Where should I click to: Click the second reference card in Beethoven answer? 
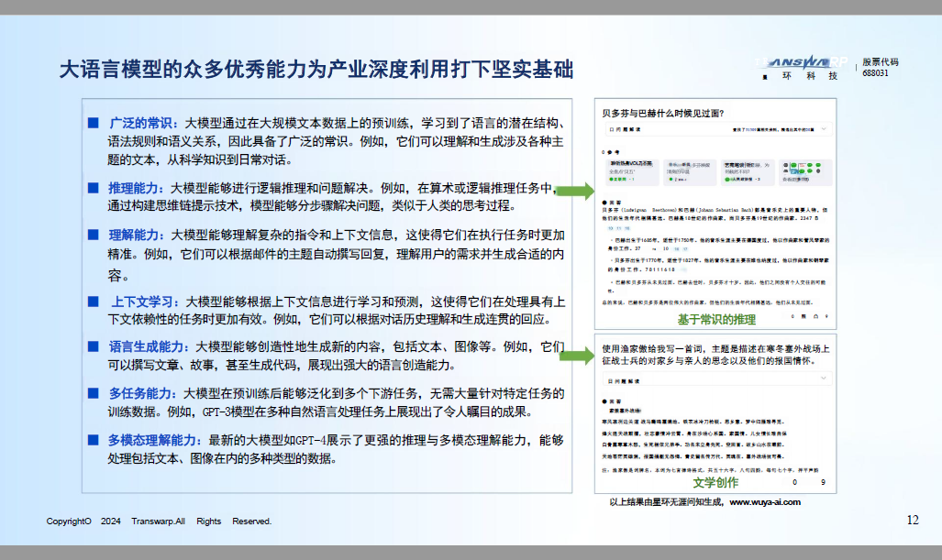point(690,171)
